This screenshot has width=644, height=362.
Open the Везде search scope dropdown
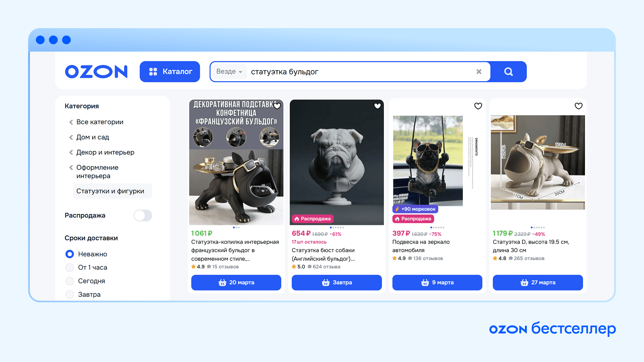click(x=229, y=72)
